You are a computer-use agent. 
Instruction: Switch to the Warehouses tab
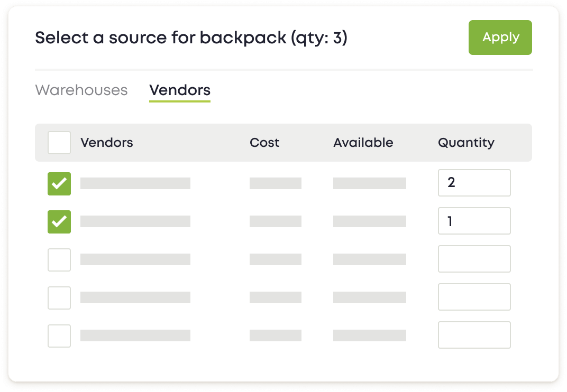pos(81,90)
